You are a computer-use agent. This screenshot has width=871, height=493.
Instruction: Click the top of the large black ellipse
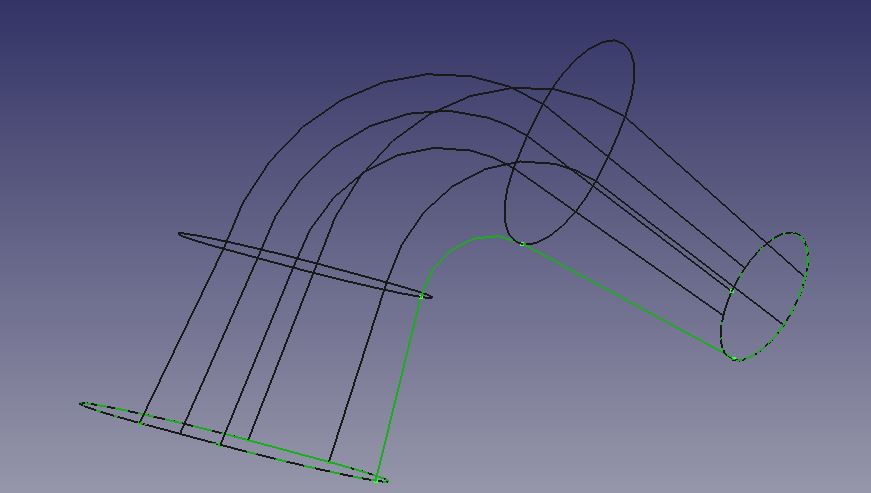tap(612, 41)
